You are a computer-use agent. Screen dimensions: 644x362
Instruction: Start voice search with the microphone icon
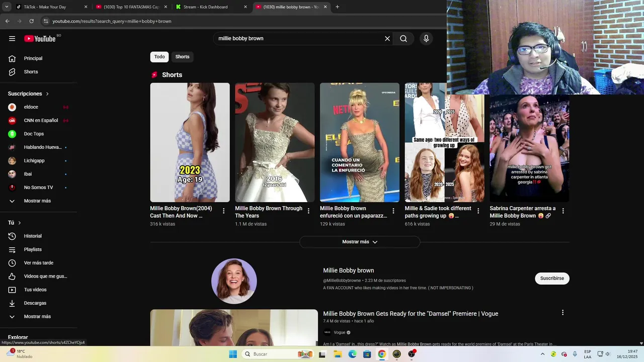point(426,39)
